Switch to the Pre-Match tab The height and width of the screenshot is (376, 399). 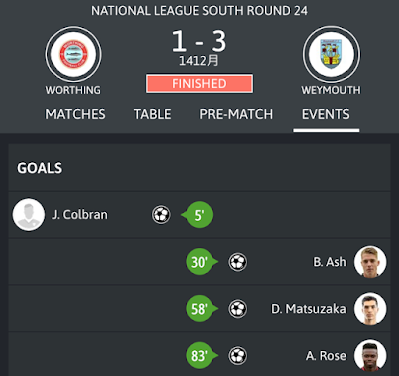click(x=236, y=114)
